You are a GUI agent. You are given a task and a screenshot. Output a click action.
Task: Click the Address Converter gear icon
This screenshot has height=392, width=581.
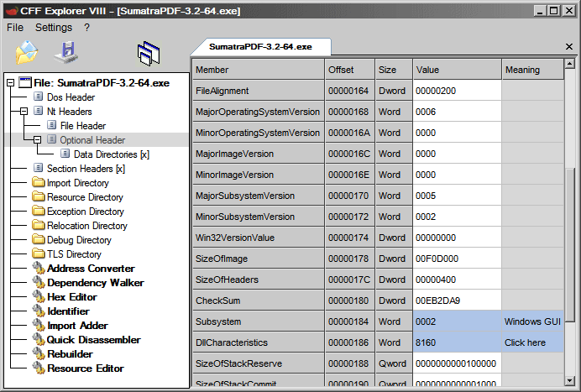click(39, 268)
